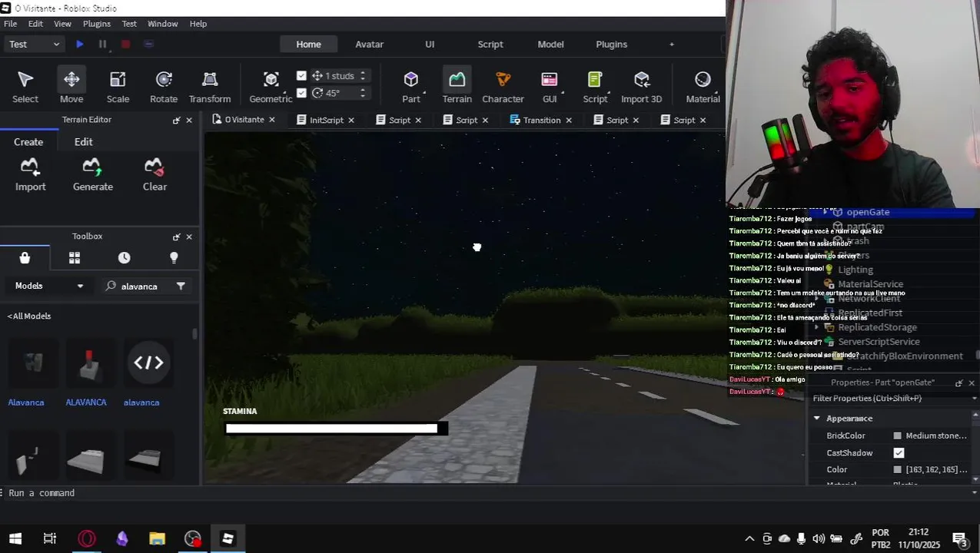Screen dimensions: 980x553
Task: Open Toolbox lightbulb creations tab
Action: point(174,258)
